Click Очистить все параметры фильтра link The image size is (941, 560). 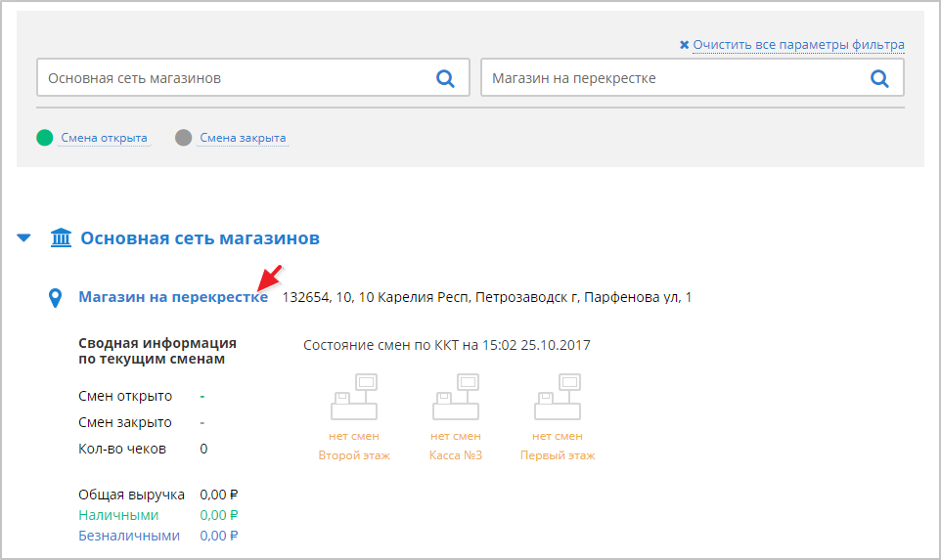tap(798, 45)
